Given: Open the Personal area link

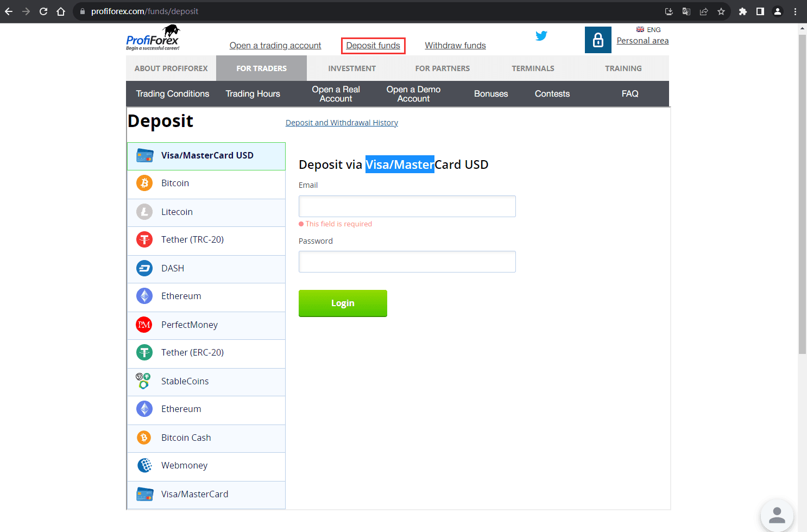Looking at the screenshot, I should pos(642,41).
